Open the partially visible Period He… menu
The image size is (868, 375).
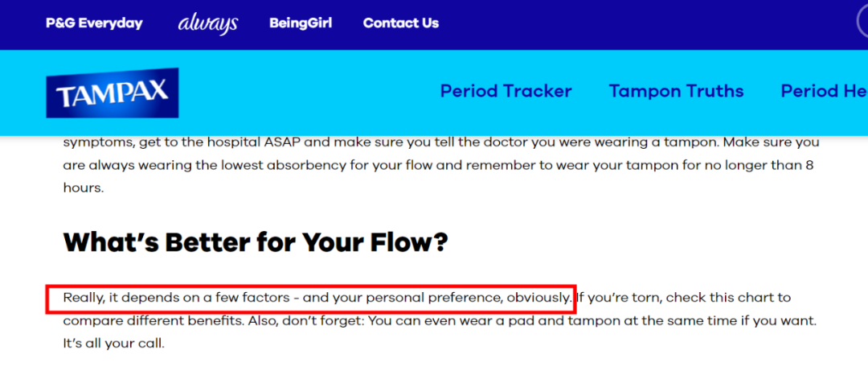coord(825,91)
